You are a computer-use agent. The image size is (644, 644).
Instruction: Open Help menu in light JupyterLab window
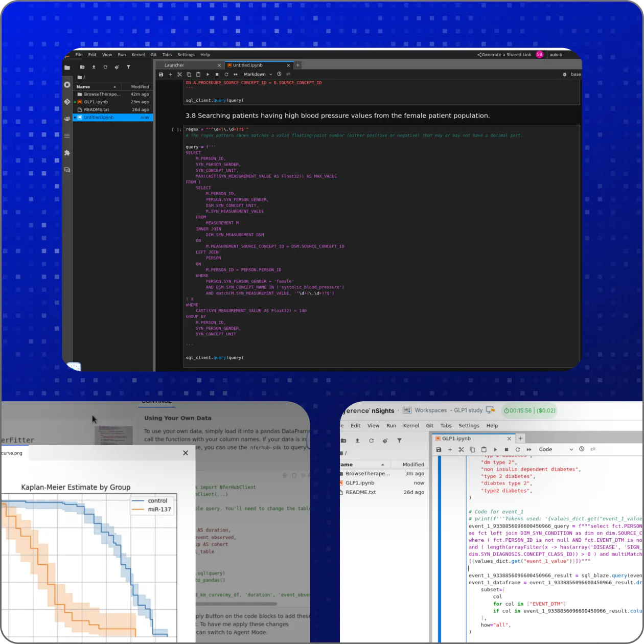[492, 426]
